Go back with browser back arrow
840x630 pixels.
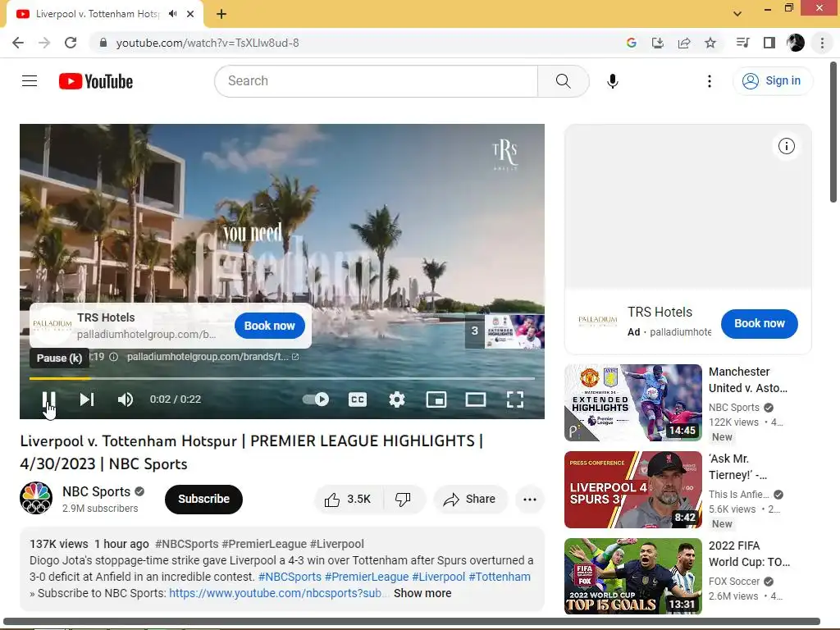(x=18, y=43)
